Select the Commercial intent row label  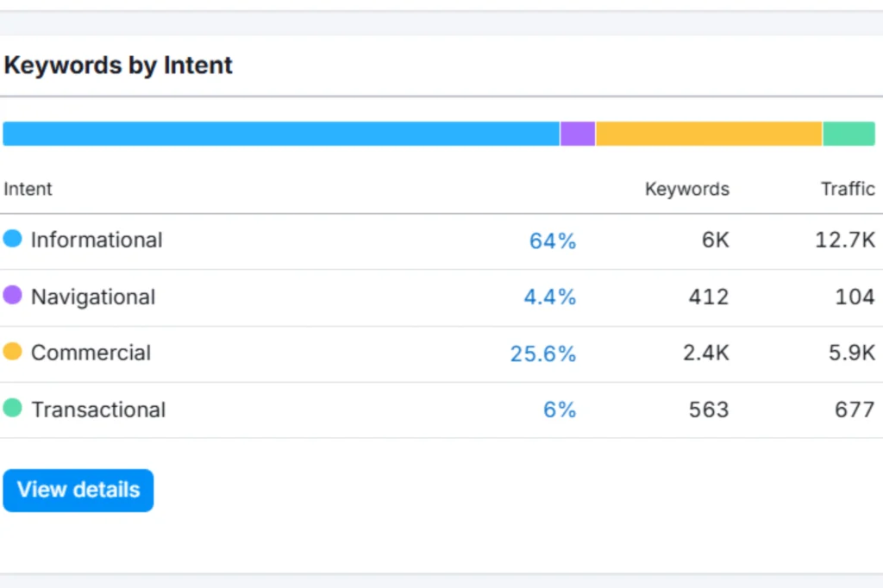click(x=91, y=353)
